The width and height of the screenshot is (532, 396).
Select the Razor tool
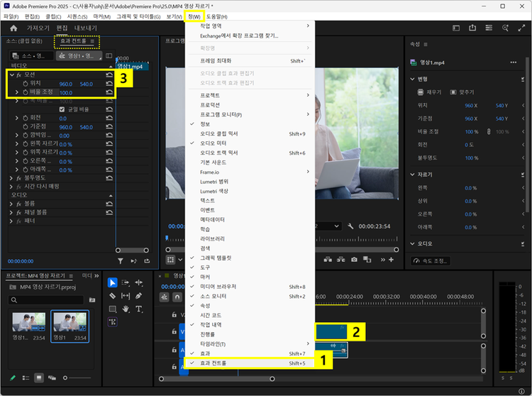click(112, 296)
